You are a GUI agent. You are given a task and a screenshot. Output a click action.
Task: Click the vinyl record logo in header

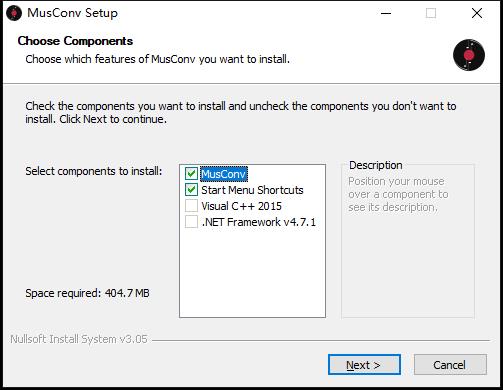click(469, 55)
